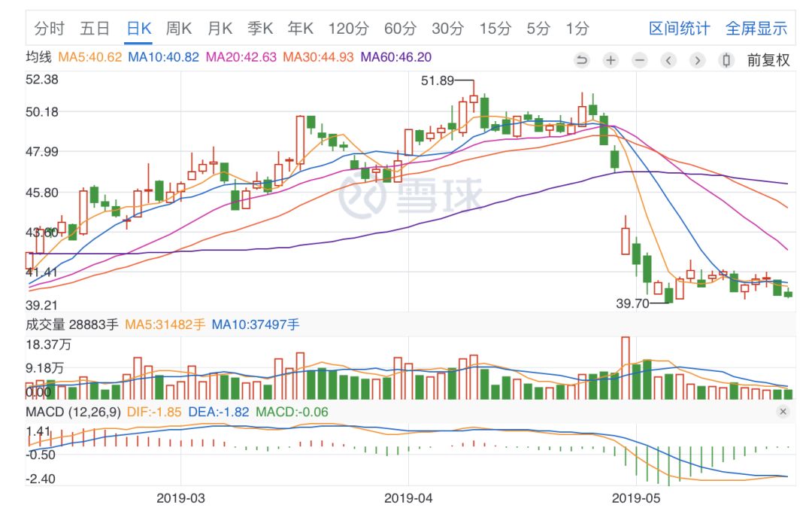Click the 全屏显示 fullscreen link
This screenshot has height=511, width=812.
[x=756, y=29]
